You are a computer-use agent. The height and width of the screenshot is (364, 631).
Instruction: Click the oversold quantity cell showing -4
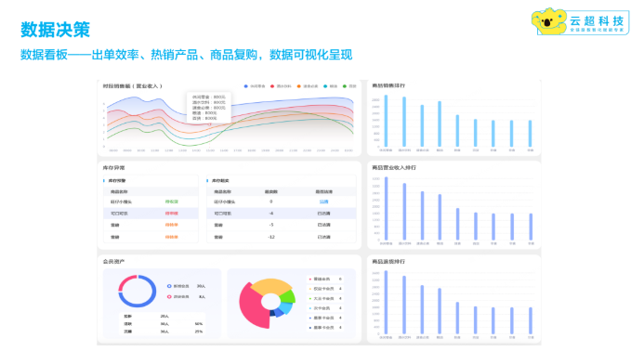(270, 214)
